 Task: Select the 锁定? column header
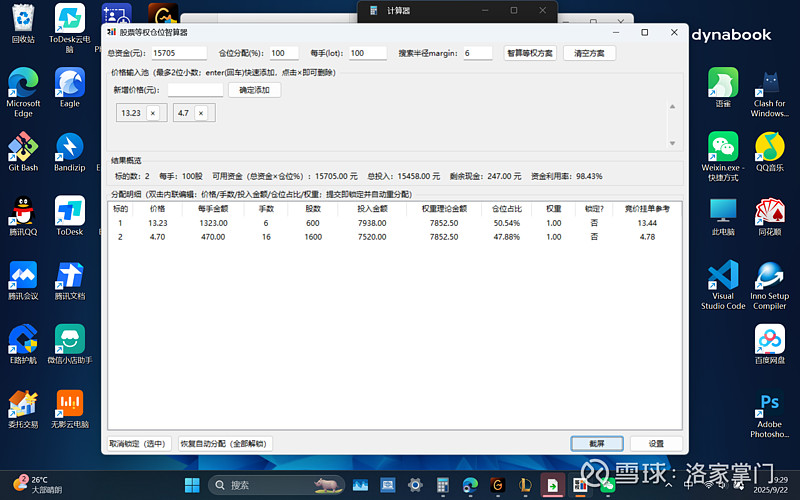[594, 209]
